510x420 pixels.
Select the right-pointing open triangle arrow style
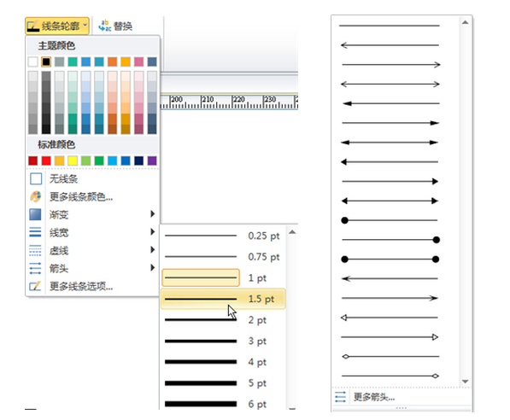[390, 337]
